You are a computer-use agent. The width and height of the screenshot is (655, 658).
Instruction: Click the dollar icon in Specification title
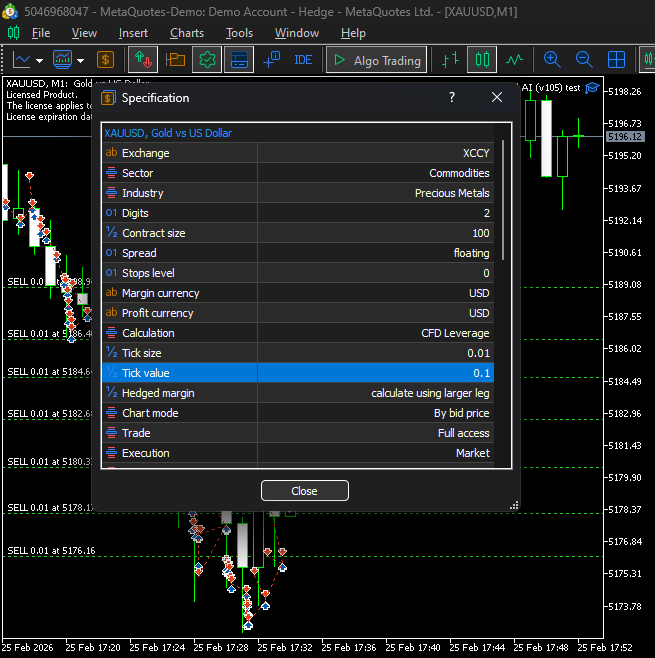pyautogui.click(x=108, y=98)
